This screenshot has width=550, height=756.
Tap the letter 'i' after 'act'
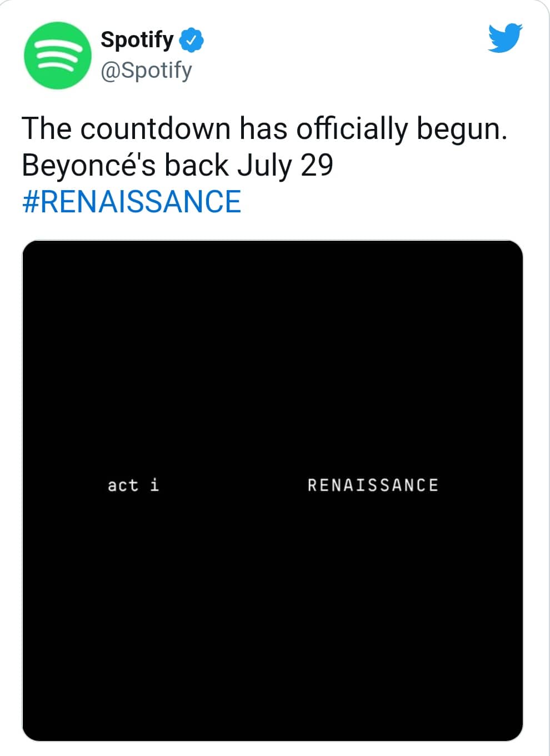pos(154,485)
